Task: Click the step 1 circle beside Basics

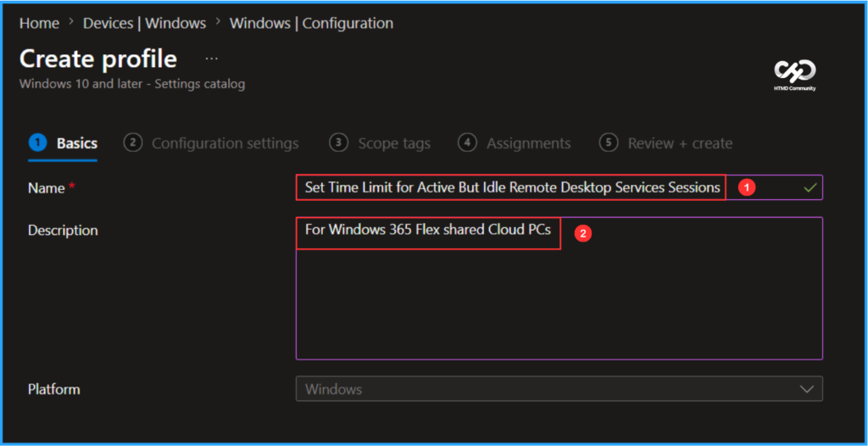Action: 37,143
